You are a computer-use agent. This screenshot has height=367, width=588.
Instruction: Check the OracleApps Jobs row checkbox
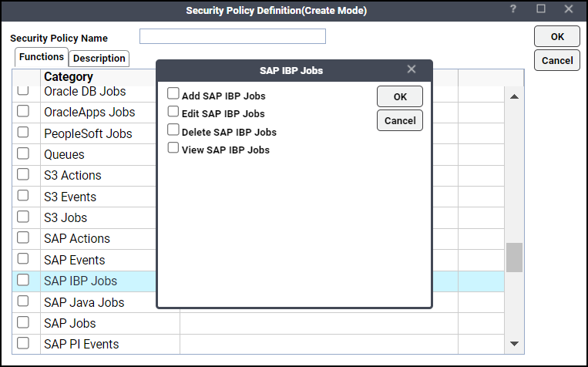(x=23, y=111)
